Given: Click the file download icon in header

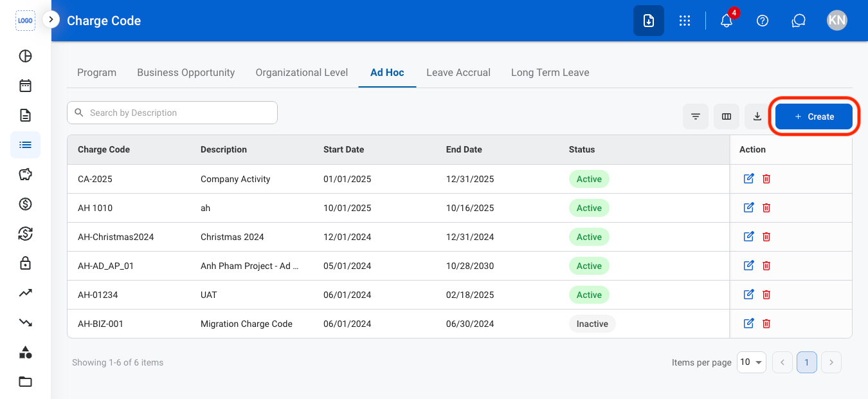Looking at the screenshot, I should tap(649, 21).
